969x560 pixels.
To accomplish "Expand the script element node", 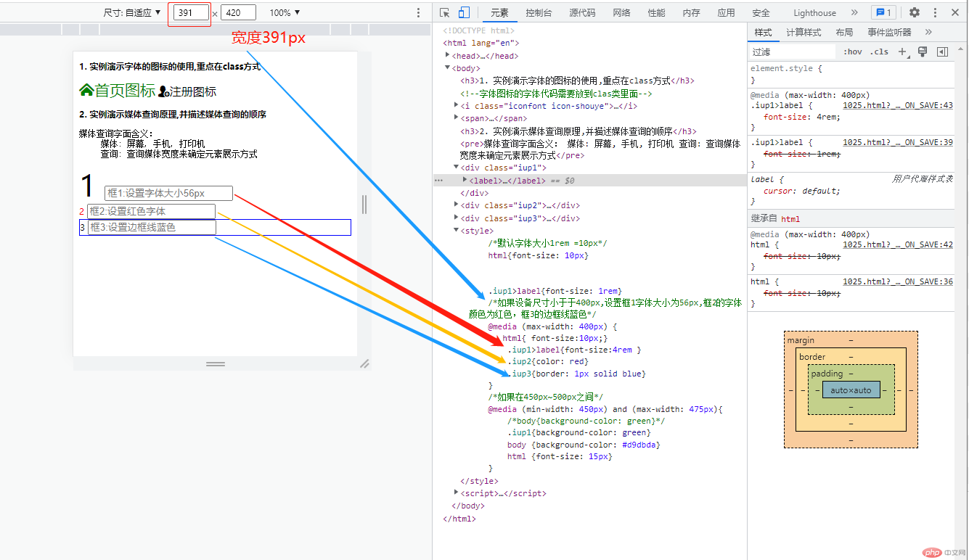I will [457, 493].
